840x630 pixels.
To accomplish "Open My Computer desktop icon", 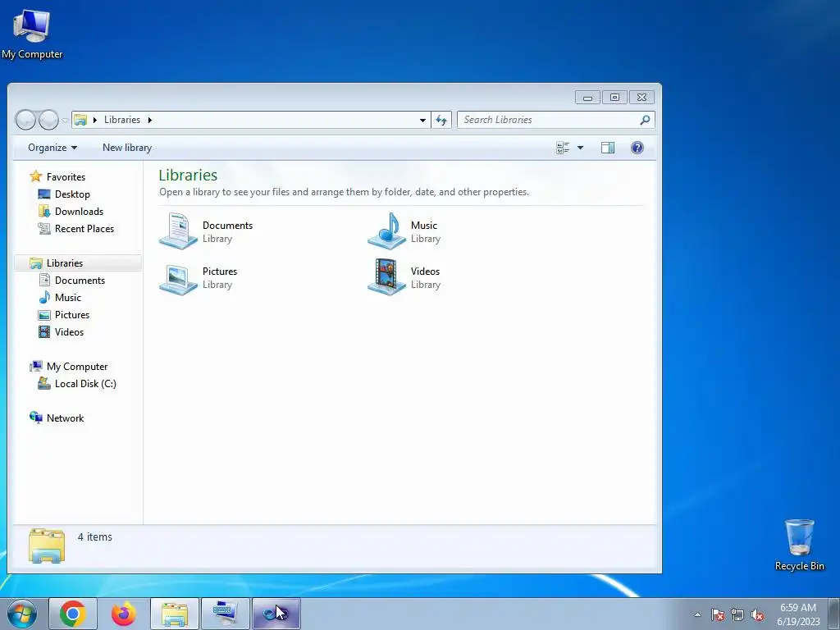I will [x=32, y=33].
